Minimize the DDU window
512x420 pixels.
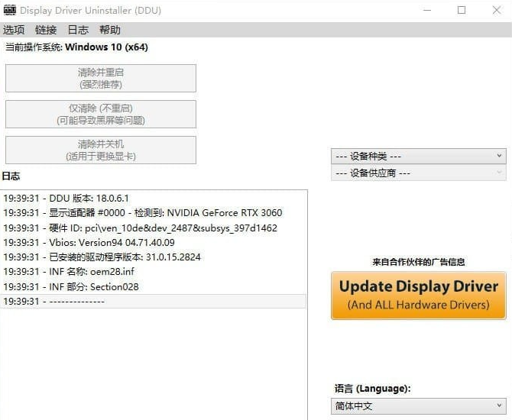[x=427, y=10]
